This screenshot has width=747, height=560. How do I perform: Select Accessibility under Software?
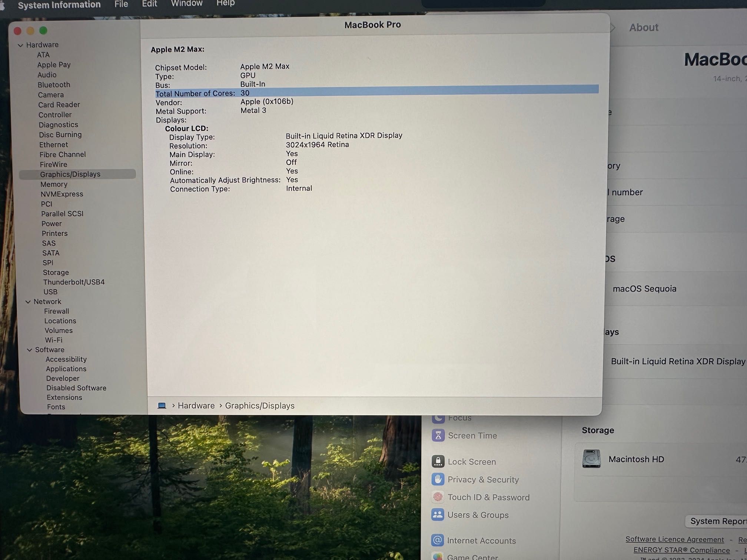[66, 359]
